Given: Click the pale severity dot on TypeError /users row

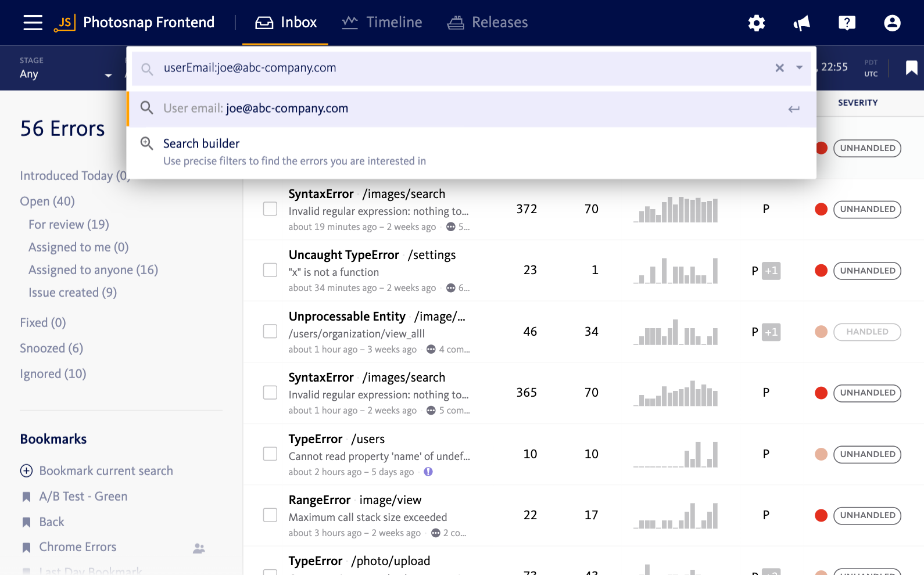Looking at the screenshot, I should [821, 454].
